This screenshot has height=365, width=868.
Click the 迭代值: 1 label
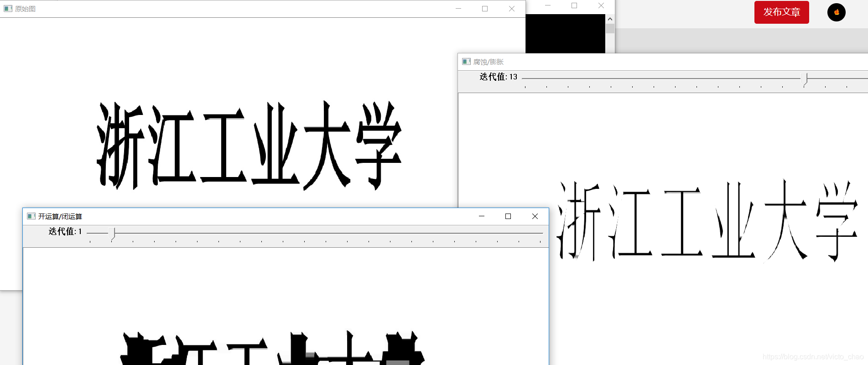[x=65, y=231]
